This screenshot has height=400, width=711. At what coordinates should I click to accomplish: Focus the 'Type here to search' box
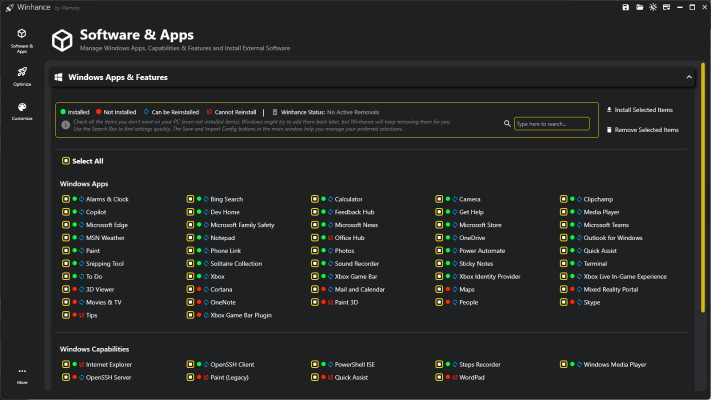pos(551,123)
